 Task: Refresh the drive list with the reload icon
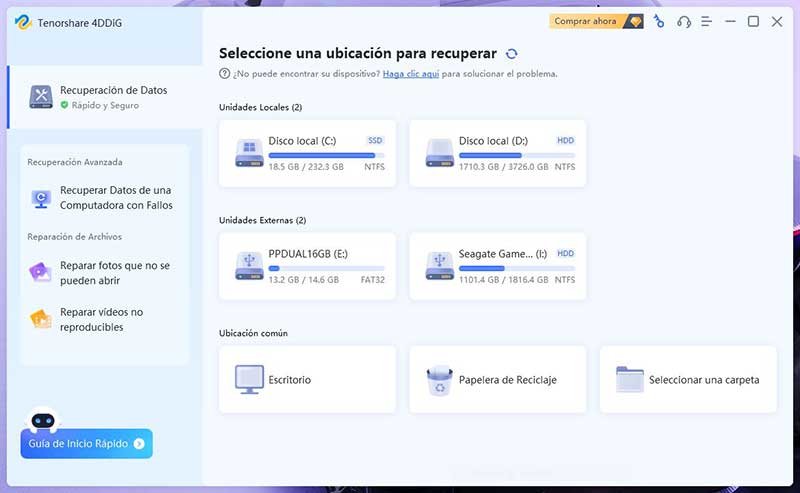(511, 54)
